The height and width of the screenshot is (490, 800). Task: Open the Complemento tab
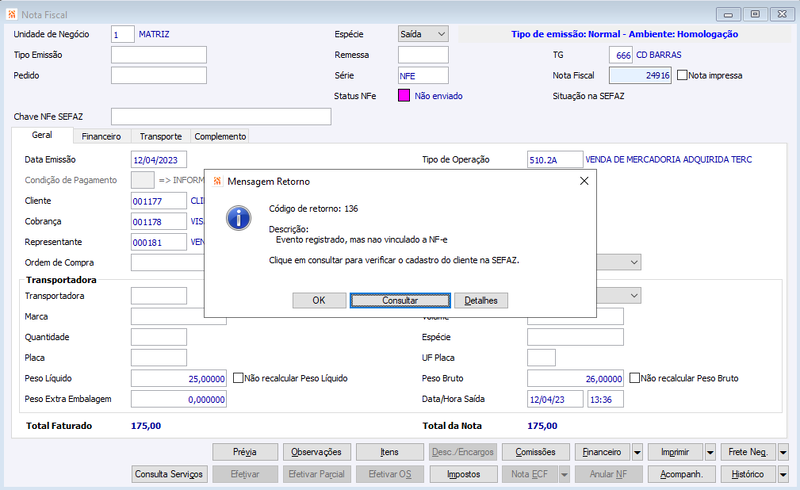pyautogui.click(x=220, y=136)
